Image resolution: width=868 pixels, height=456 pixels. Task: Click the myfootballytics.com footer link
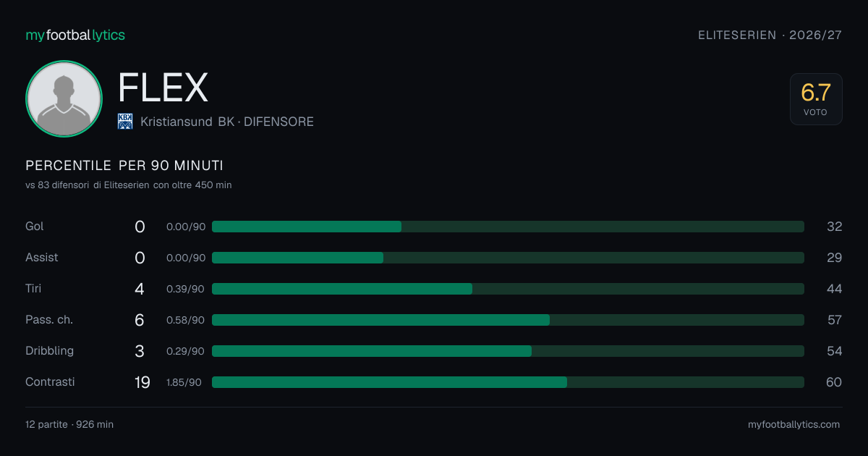[x=794, y=425]
